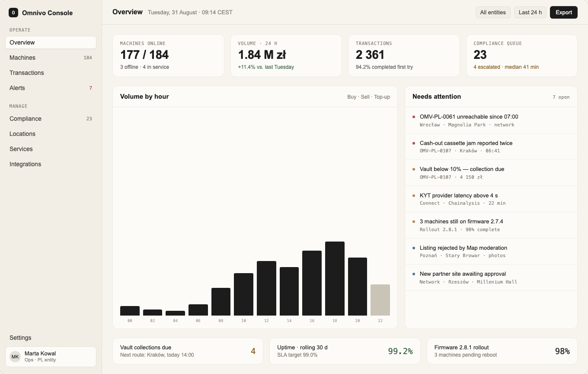Open Locations in the Manage section
This screenshot has width=588, height=374.
pyautogui.click(x=51, y=134)
